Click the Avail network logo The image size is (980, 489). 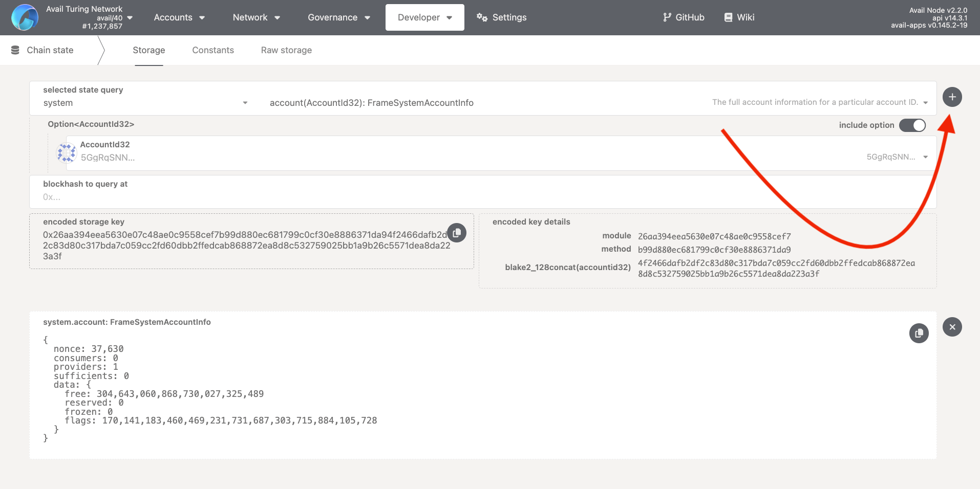click(x=25, y=17)
